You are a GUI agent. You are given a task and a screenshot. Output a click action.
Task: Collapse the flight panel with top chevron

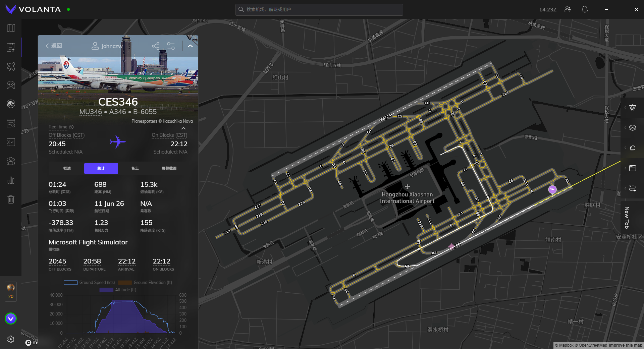(190, 46)
